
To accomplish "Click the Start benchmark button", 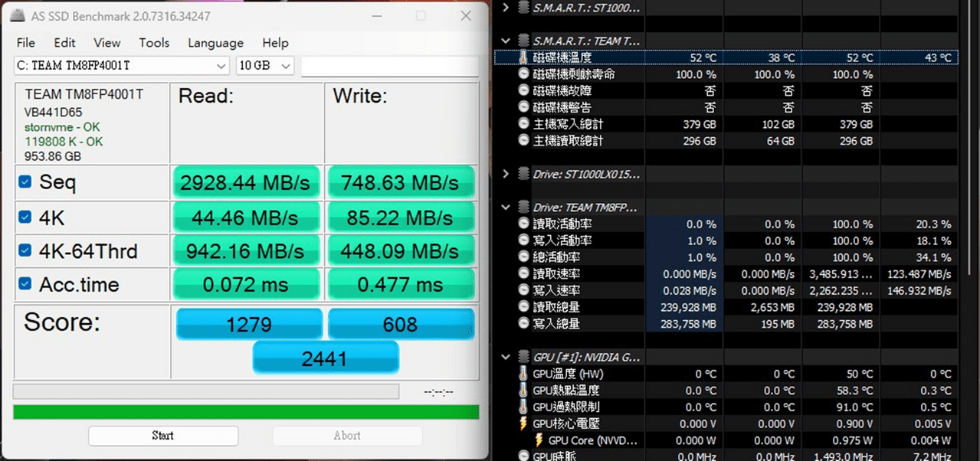I will [x=162, y=436].
